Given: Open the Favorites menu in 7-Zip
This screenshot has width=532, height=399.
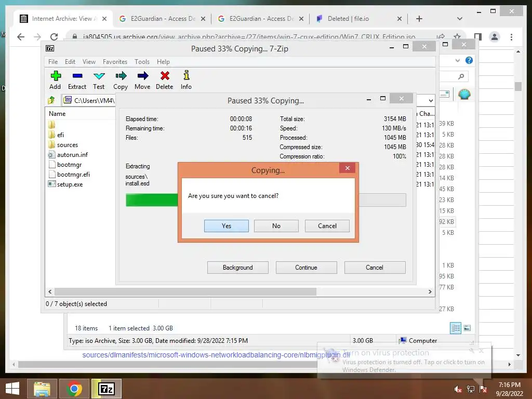Looking at the screenshot, I should [115, 61].
